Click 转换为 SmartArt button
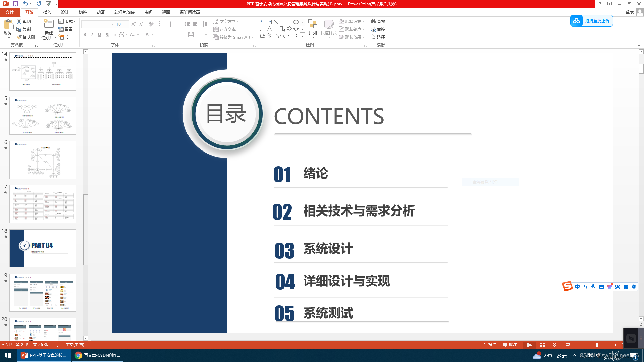 click(x=233, y=37)
